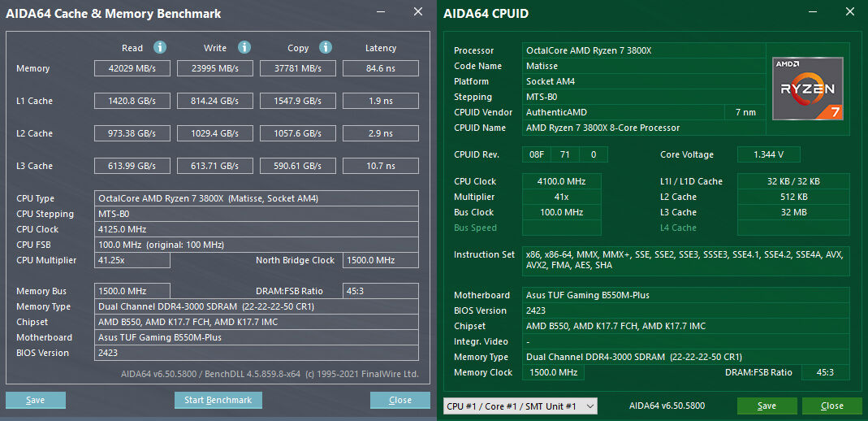The width and height of the screenshot is (868, 421).
Task: Save the Cache & Memory Benchmark results
Action: point(36,400)
